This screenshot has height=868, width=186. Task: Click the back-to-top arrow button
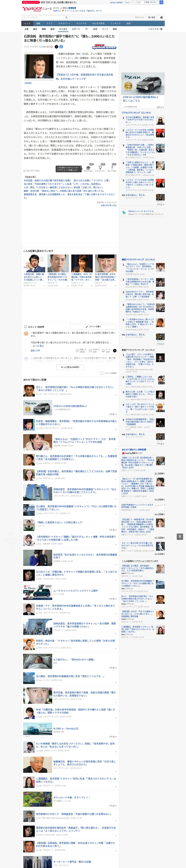coord(180,536)
